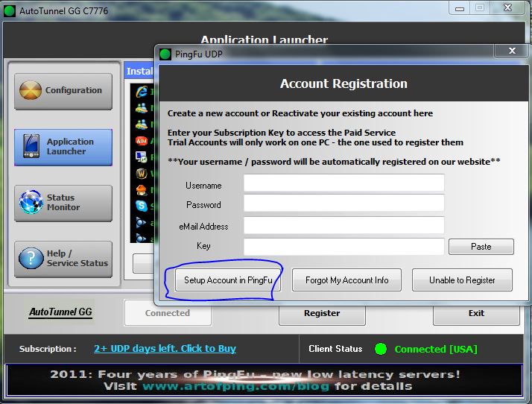Click the 'Subscription :' label

(48, 349)
